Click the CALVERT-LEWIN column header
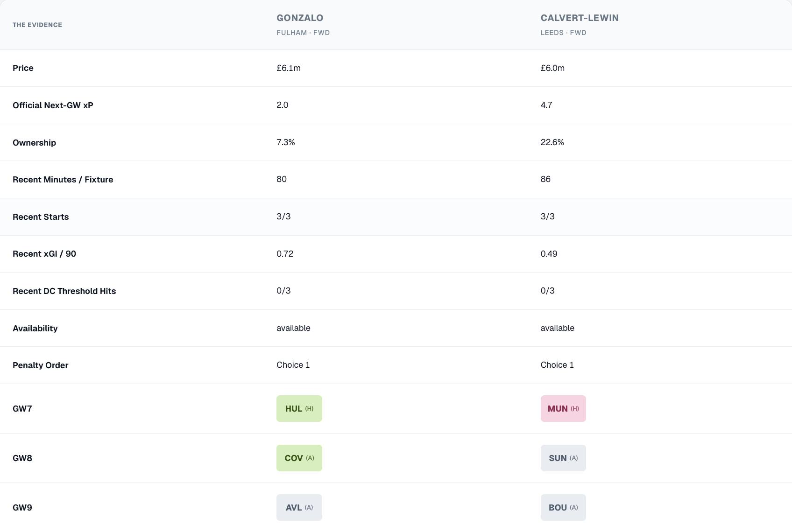 coord(580,18)
